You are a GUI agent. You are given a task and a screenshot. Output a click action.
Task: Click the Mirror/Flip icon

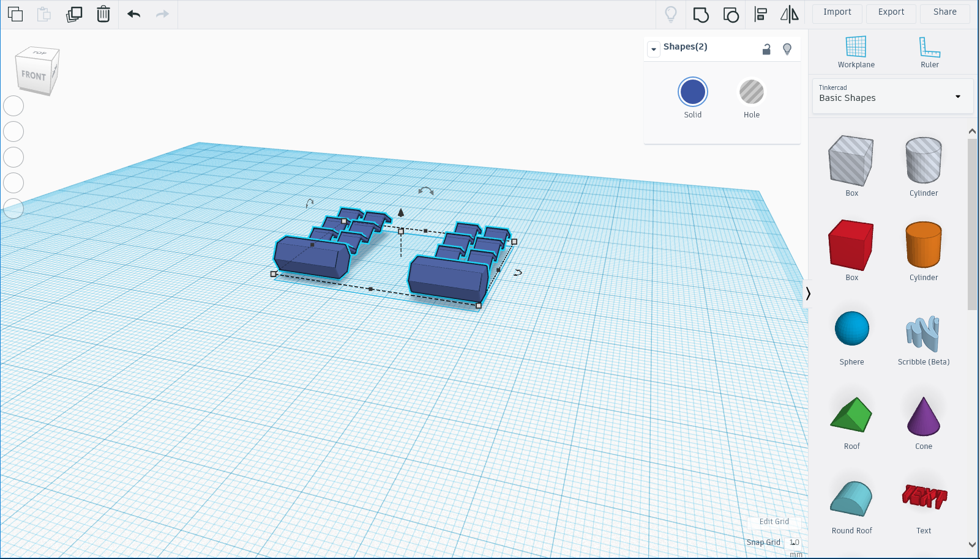[x=790, y=14]
